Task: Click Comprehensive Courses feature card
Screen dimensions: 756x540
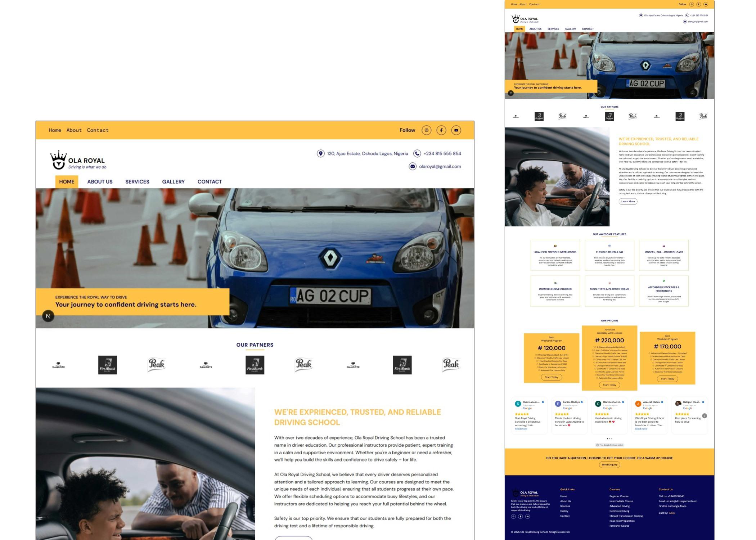Action: click(555, 291)
